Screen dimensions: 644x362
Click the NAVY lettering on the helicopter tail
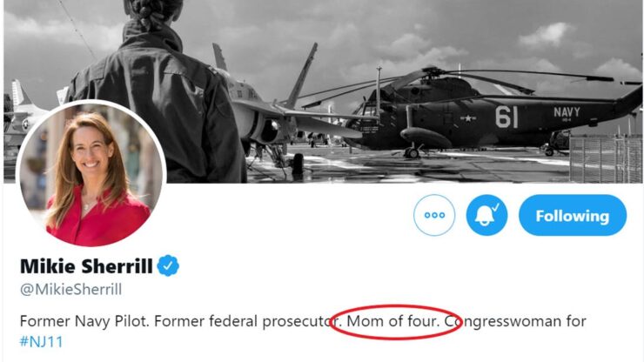[x=567, y=112]
